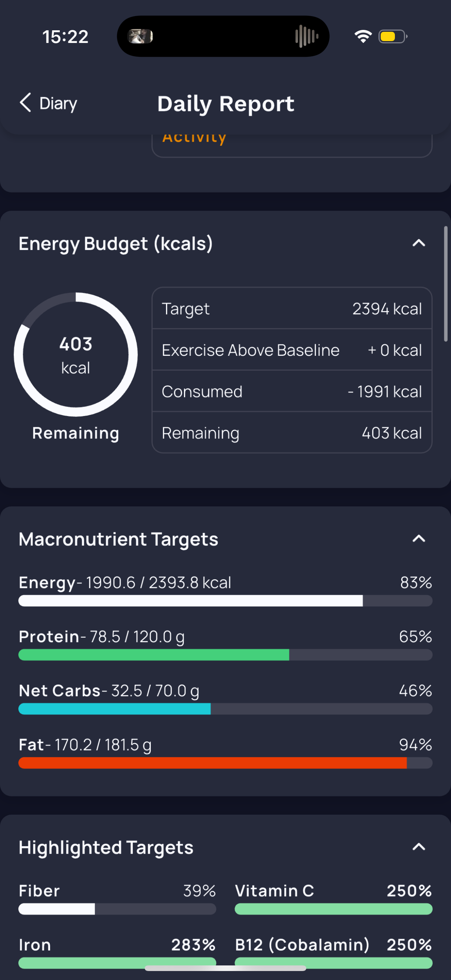The image size is (451, 980).
Task: Tap the Wi-Fi status icon
Action: click(x=363, y=37)
